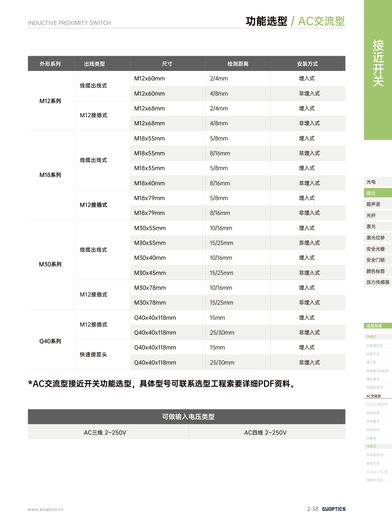Click the 安装方式 column header
The height and width of the screenshot is (532, 392).
point(308,64)
